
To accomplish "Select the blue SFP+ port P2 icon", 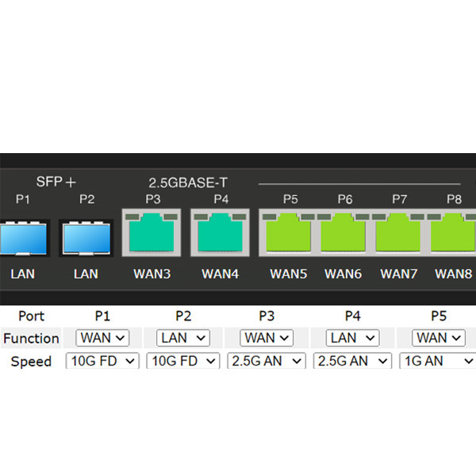I will tap(86, 238).
